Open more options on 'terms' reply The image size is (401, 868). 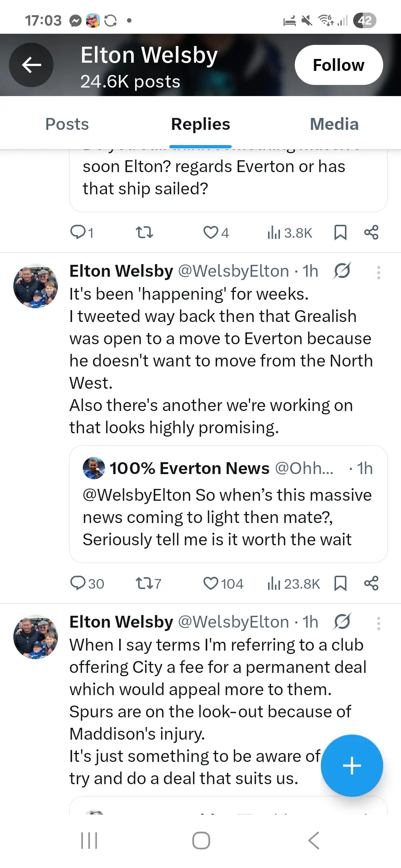pyautogui.click(x=378, y=624)
